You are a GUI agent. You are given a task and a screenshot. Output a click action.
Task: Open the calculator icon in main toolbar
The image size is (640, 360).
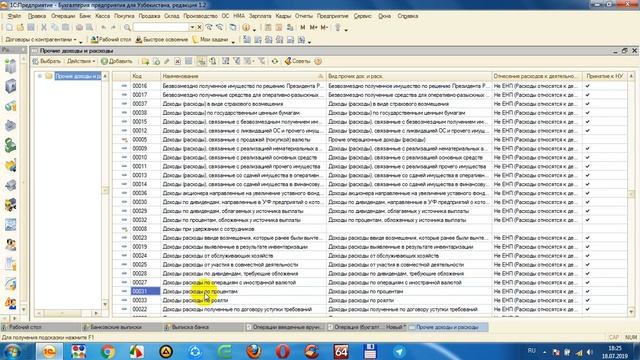(x=268, y=27)
